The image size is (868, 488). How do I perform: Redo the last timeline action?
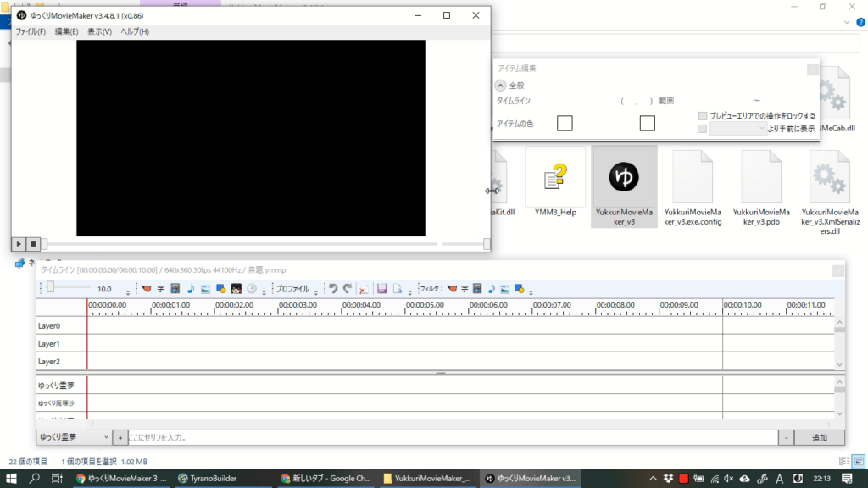[x=347, y=289]
